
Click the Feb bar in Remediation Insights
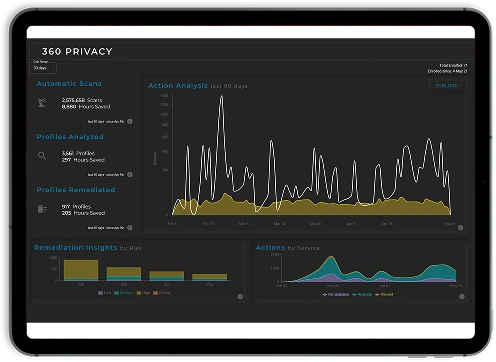pyautogui.click(x=81, y=270)
